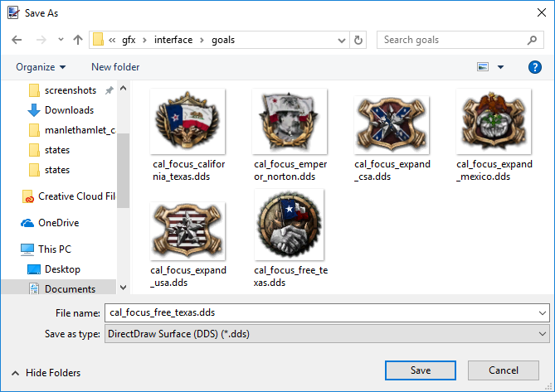
Task: Show hidden path with double chevron
Action: pyautogui.click(x=112, y=40)
